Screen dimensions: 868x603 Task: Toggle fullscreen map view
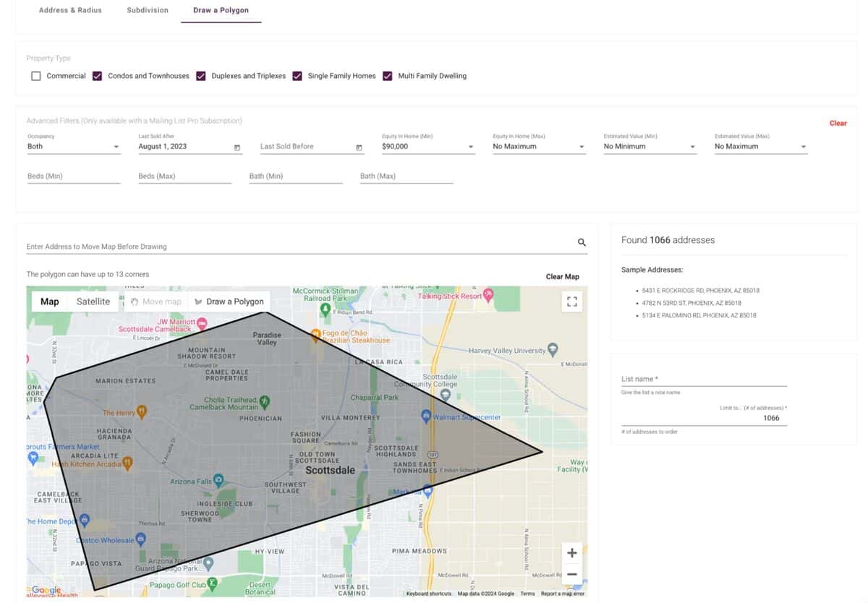(571, 301)
